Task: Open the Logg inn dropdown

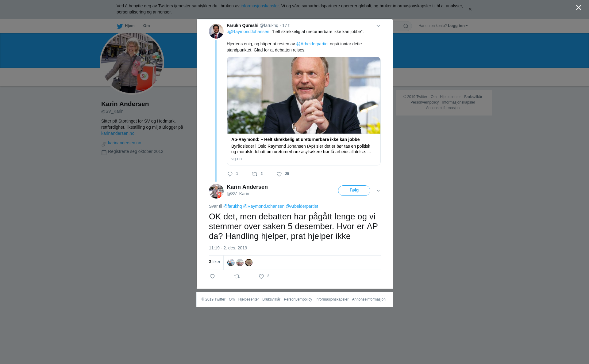Action: coord(458,26)
